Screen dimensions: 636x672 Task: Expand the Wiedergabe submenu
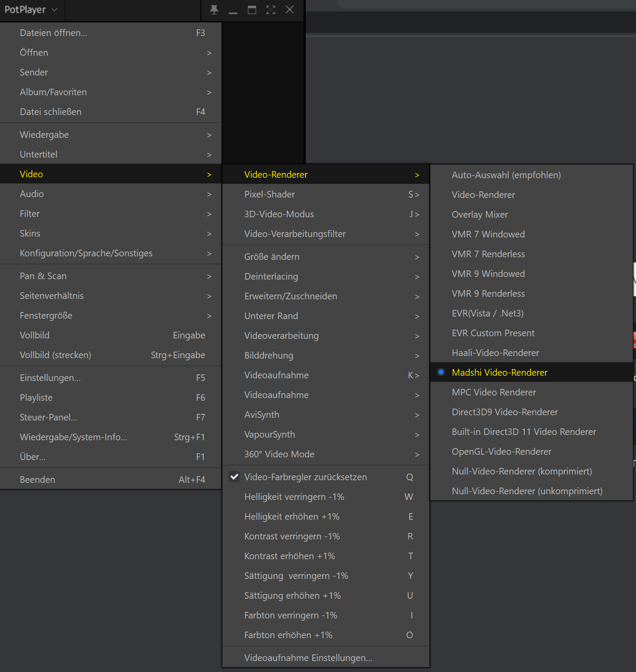coord(111,134)
